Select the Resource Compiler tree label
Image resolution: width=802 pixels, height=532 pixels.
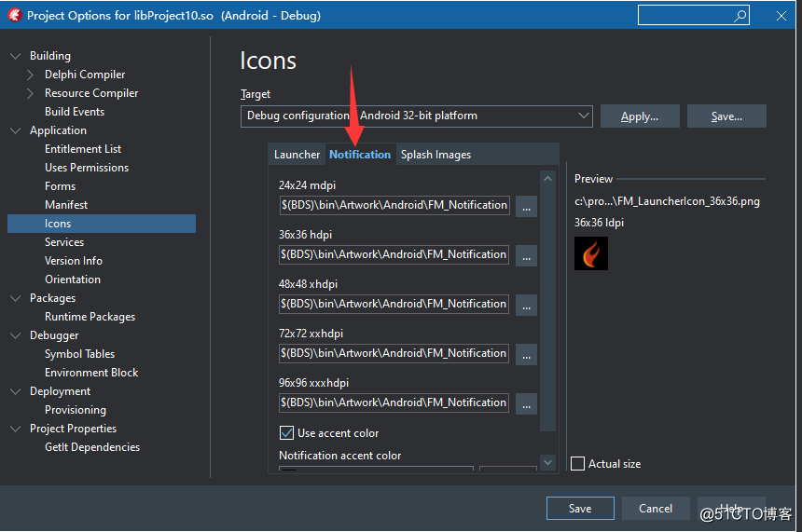[x=91, y=93]
